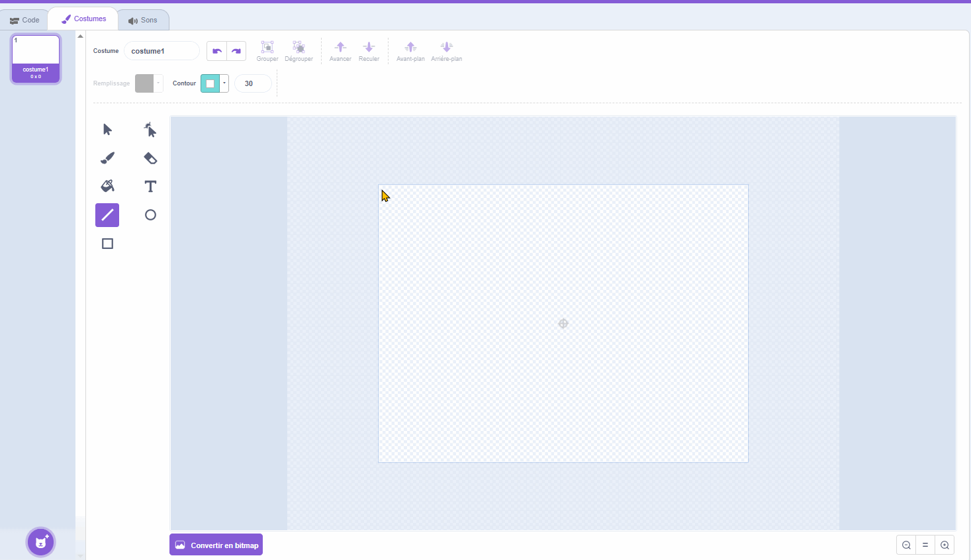This screenshot has width=971, height=560.
Task: Select the Eraser tool
Action: click(x=150, y=158)
